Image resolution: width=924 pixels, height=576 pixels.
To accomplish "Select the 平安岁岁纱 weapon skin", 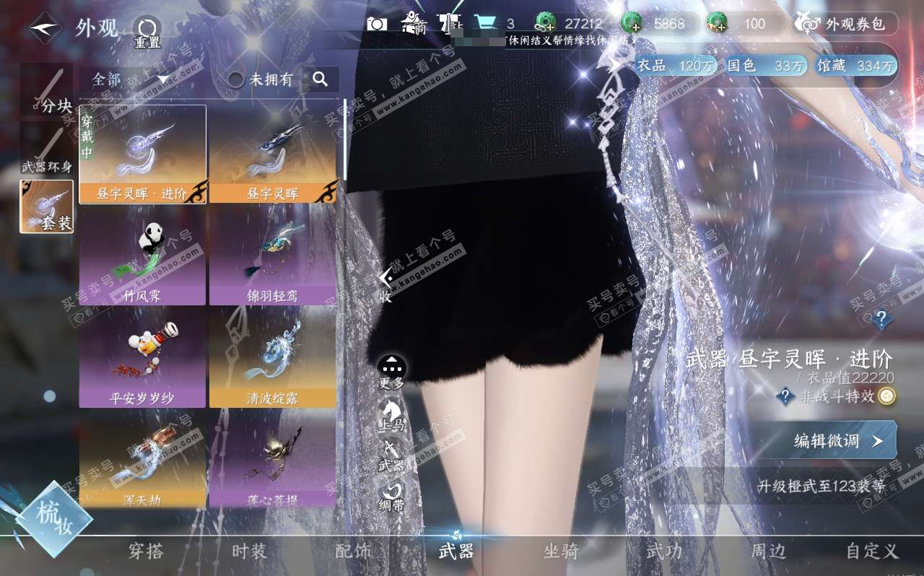I will (142, 359).
